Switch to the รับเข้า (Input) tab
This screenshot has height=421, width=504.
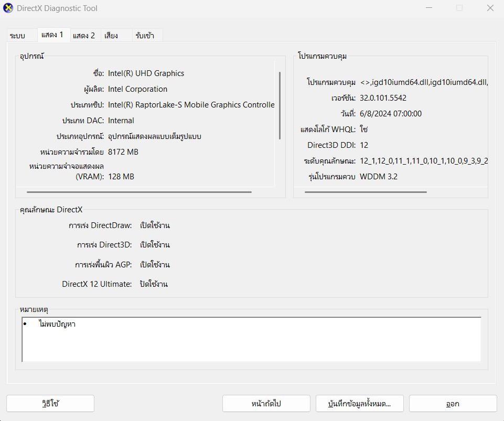145,35
